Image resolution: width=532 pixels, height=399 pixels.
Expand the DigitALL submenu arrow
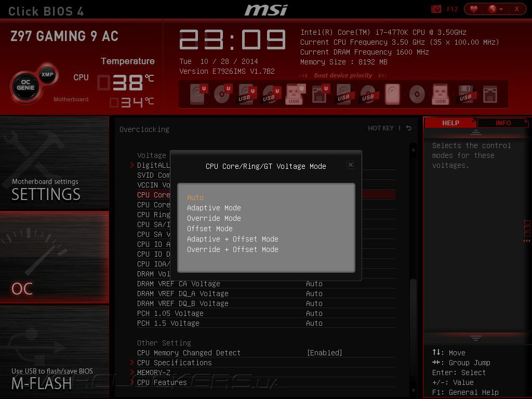[x=132, y=165]
